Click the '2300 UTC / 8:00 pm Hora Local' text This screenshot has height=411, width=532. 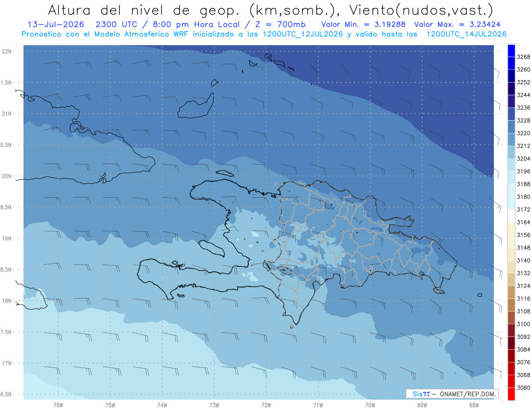click(x=168, y=24)
